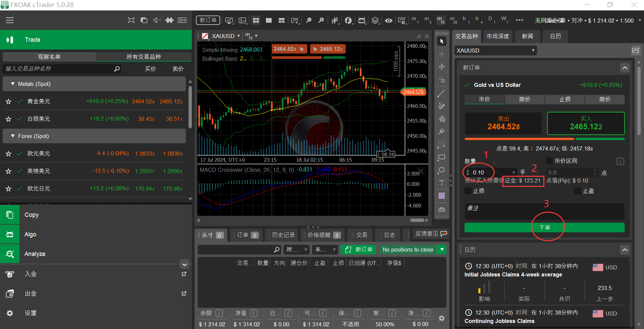
Task: Open the 价格提醒 tab
Action: [x=322, y=235]
